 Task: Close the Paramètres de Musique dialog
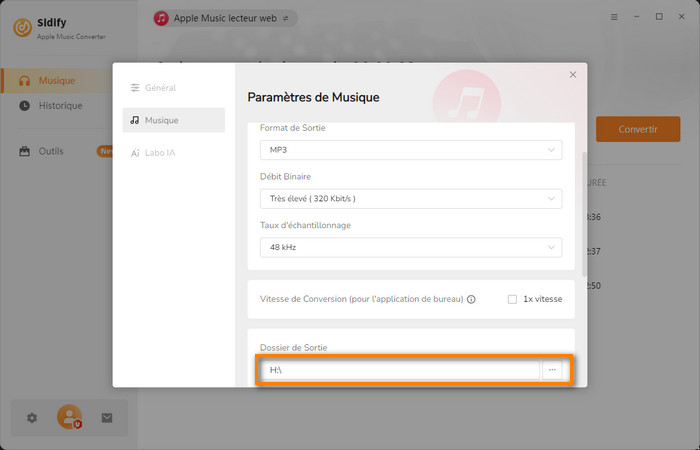click(573, 75)
